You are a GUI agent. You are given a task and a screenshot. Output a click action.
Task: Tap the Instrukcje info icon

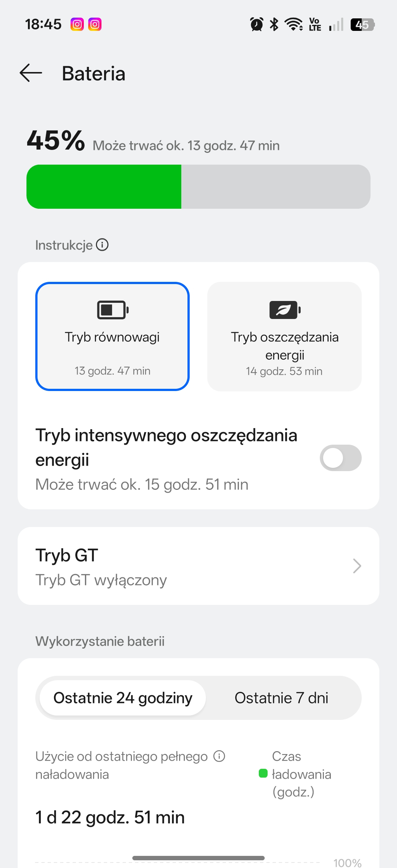pos(102,245)
